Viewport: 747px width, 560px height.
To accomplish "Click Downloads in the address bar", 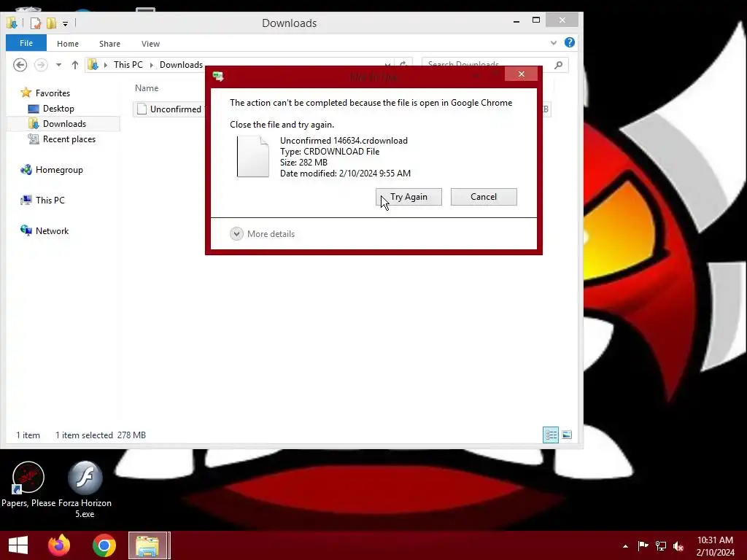I will pyautogui.click(x=181, y=65).
